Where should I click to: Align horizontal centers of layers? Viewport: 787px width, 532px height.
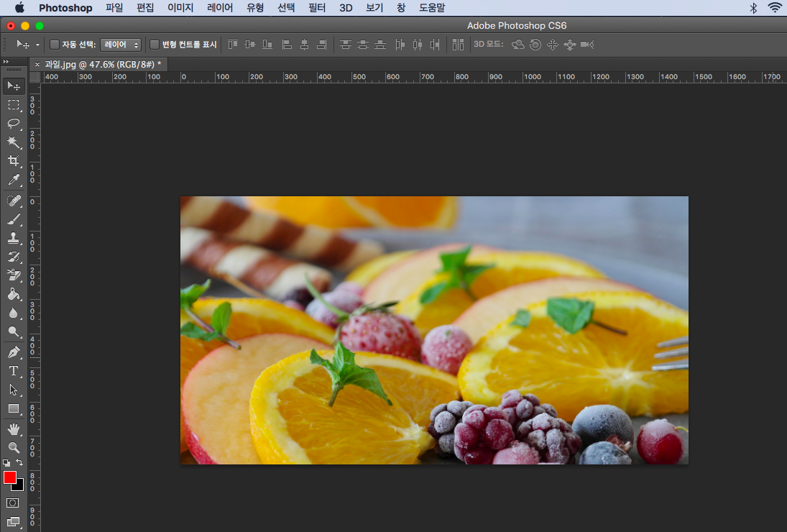pyautogui.click(x=304, y=45)
